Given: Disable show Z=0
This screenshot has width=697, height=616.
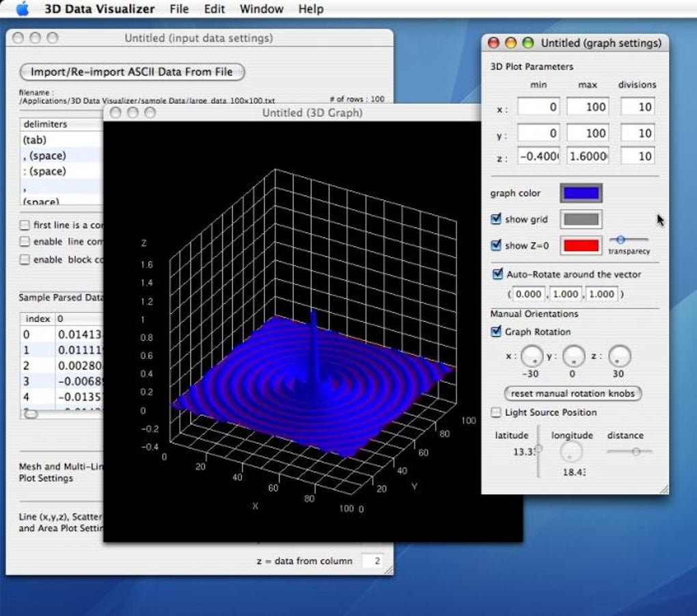Looking at the screenshot, I should 495,245.
